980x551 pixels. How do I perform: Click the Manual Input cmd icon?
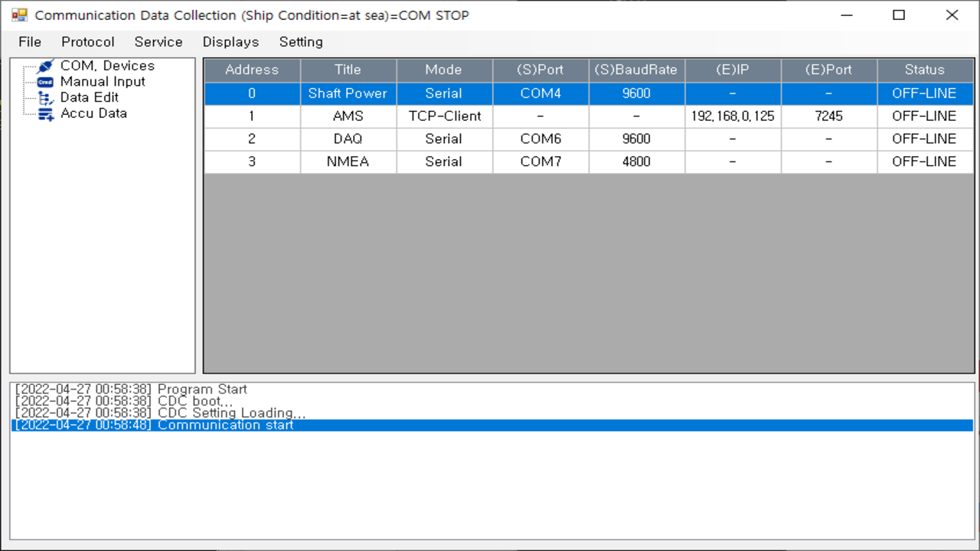pos(46,82)
